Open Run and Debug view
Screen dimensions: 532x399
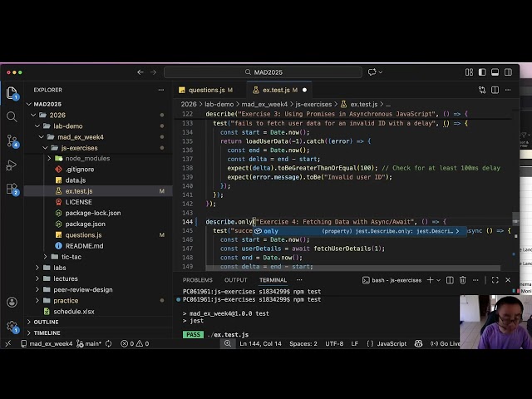click(12, 165)
